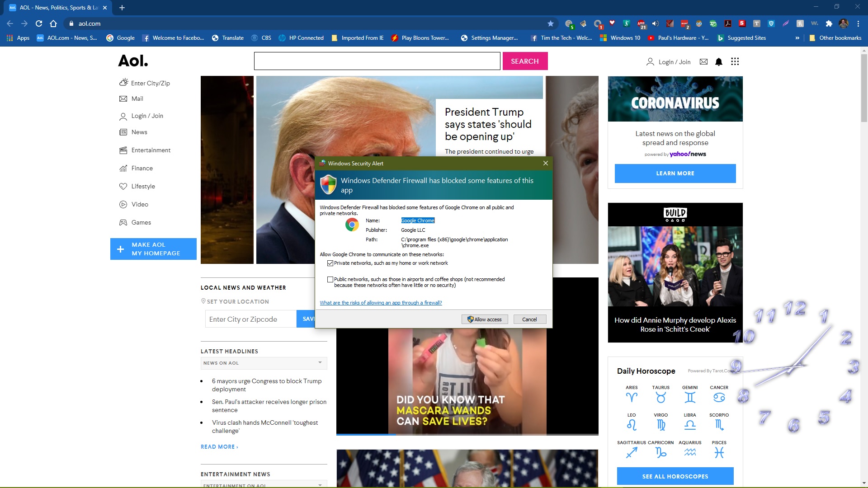Open READ MORE under latest headlines
The width and height of the screenshot is (868, 488).
(219, 447)
